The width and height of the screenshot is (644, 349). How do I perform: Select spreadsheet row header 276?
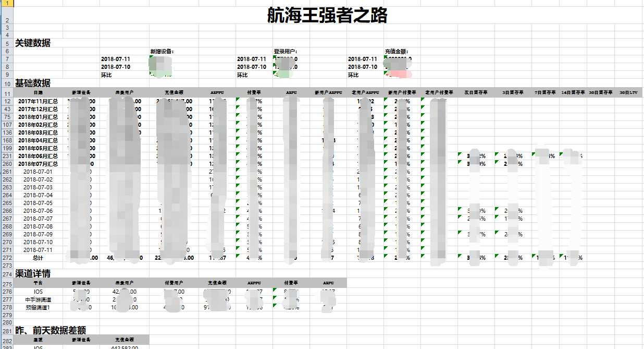coord(7,292)
